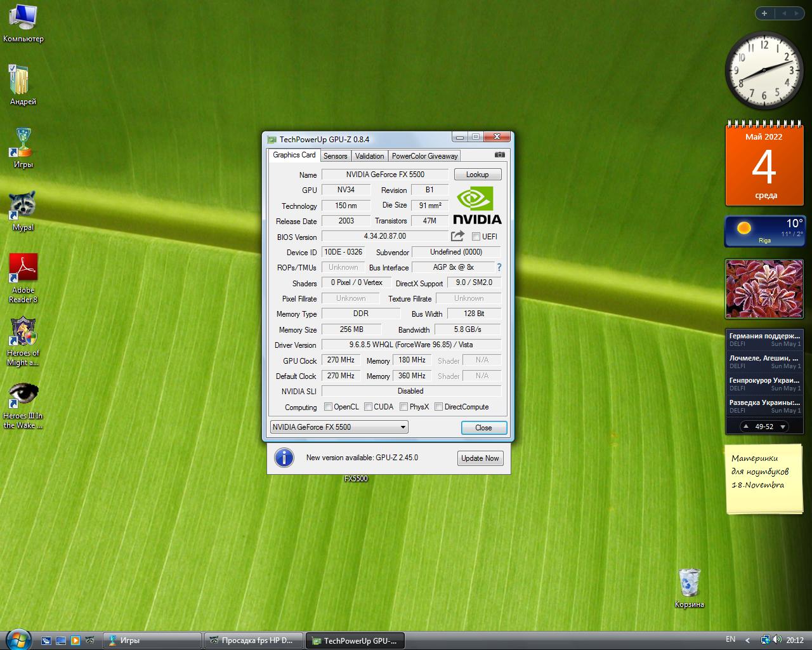
Task: Click the Update Now button
Action: pos(480,458)
